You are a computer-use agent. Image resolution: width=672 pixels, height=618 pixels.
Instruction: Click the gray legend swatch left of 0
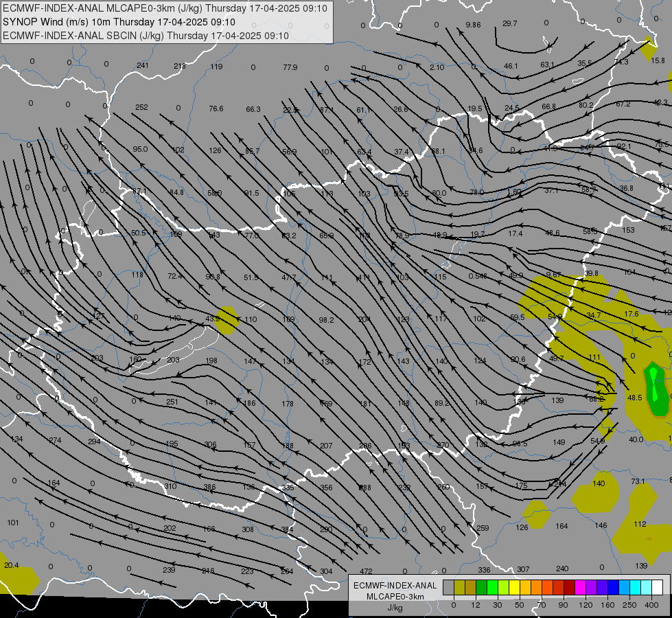coord(448,588)
